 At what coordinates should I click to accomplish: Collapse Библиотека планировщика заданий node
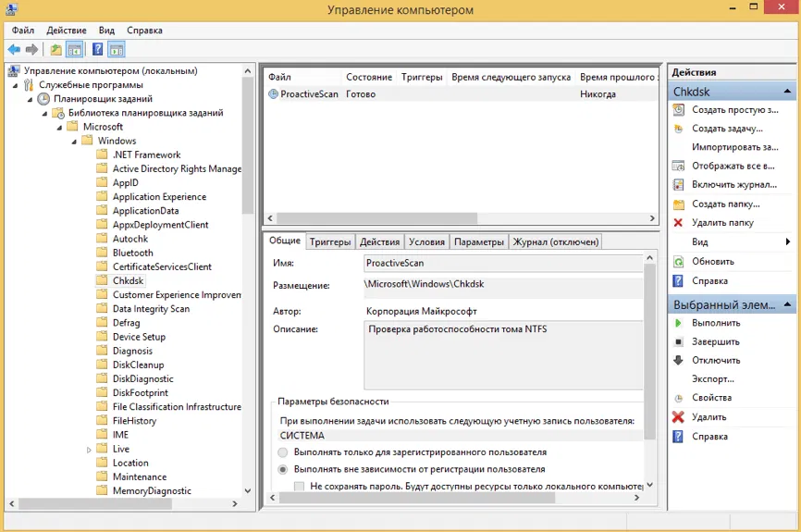pyautogui.click(x=45, y=114)
